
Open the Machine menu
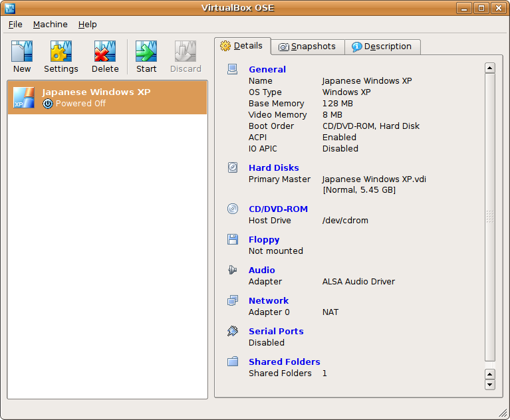click(x=50, y=25)
